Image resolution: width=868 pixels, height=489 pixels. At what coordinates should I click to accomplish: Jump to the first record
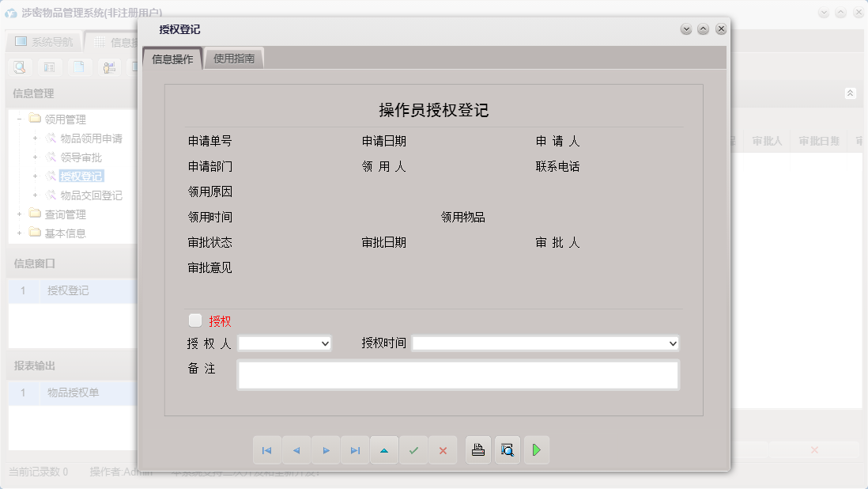pos(267,449)
